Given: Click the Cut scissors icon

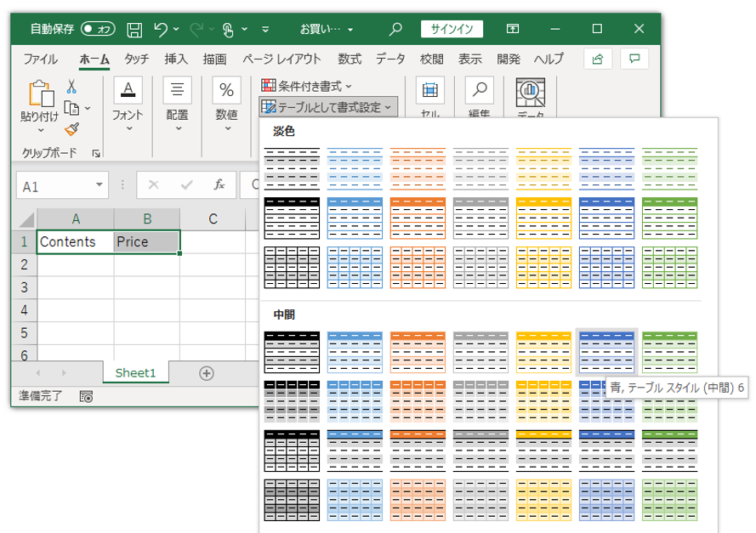Looking at the screenshot, I should pos(71,87).
